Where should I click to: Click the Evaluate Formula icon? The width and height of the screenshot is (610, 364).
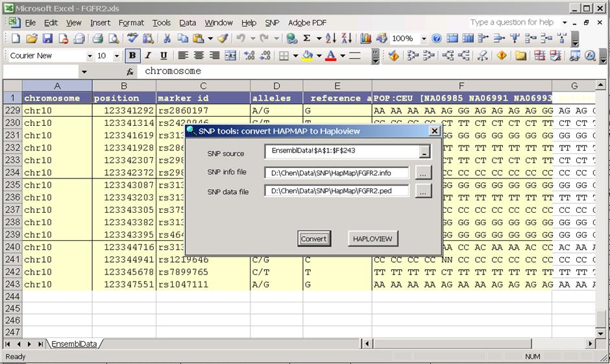coord(590,56)
